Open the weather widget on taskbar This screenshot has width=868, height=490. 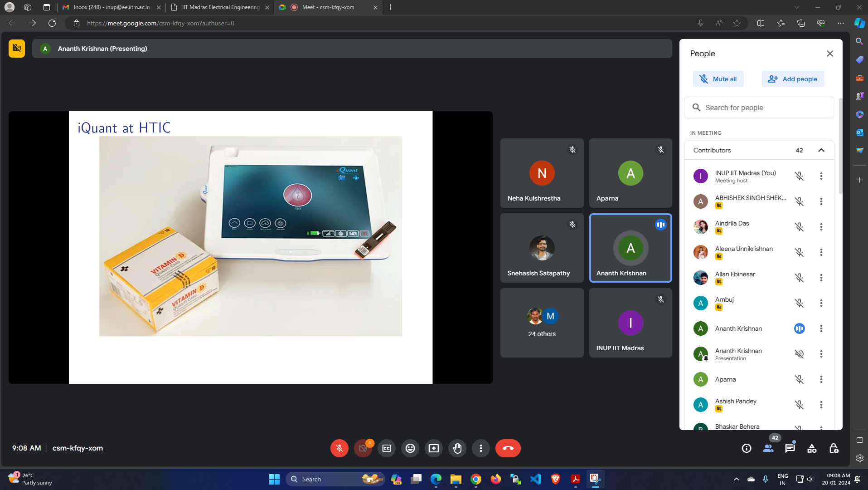30,479
